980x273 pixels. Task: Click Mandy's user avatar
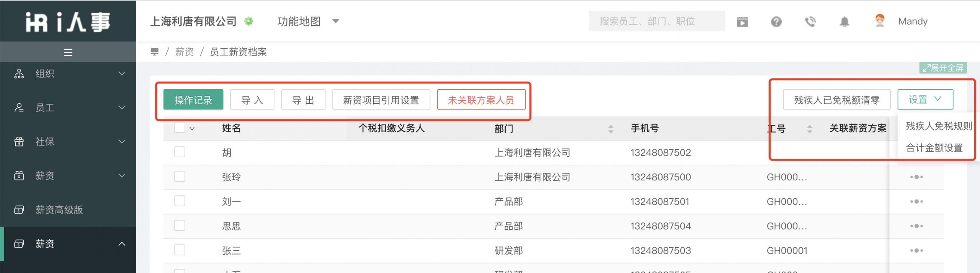coord(880,21)
